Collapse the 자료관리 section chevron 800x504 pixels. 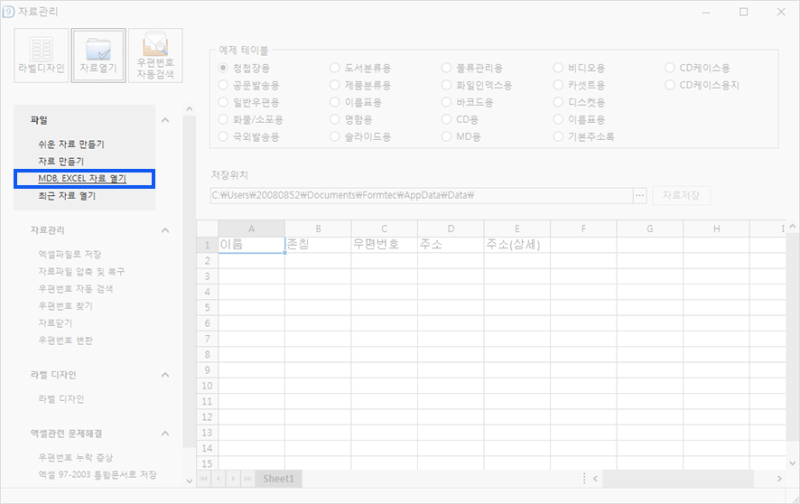(165, 230)
